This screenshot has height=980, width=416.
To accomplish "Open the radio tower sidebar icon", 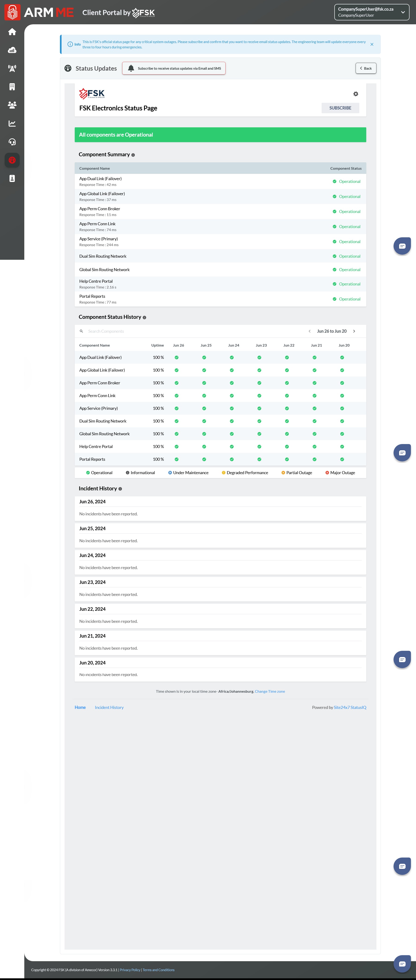I will (12, 69).
